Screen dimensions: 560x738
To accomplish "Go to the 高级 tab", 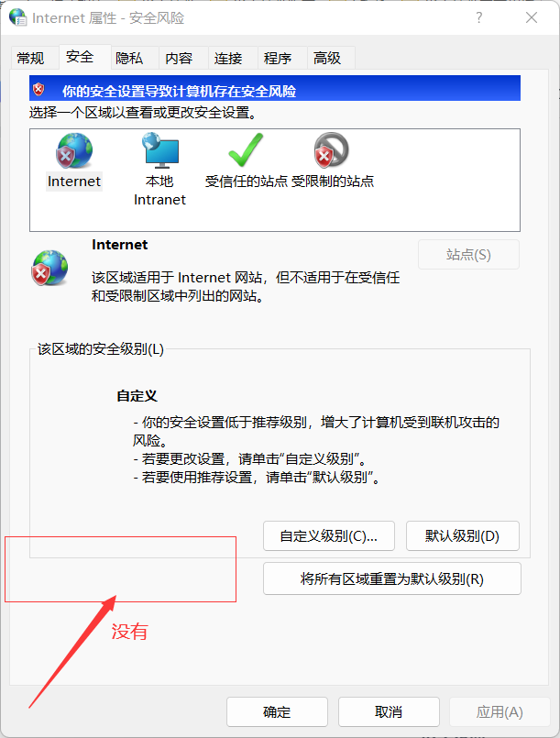I will (327, 58).
